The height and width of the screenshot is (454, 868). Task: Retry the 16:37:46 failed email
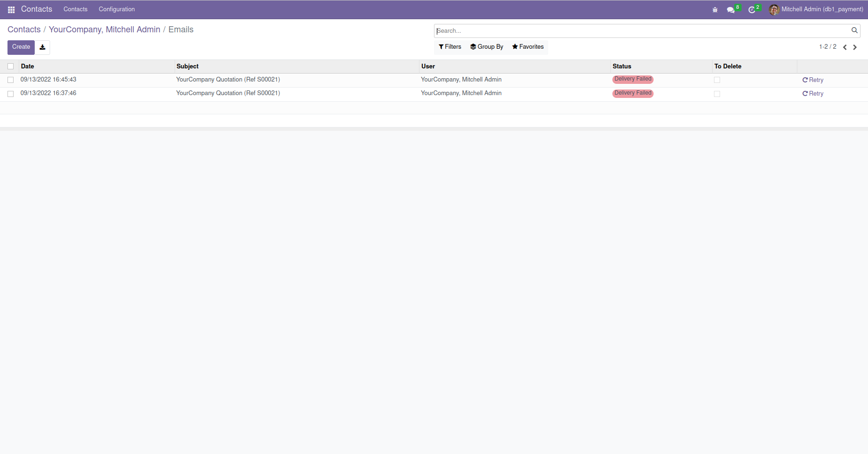point(813,94)
